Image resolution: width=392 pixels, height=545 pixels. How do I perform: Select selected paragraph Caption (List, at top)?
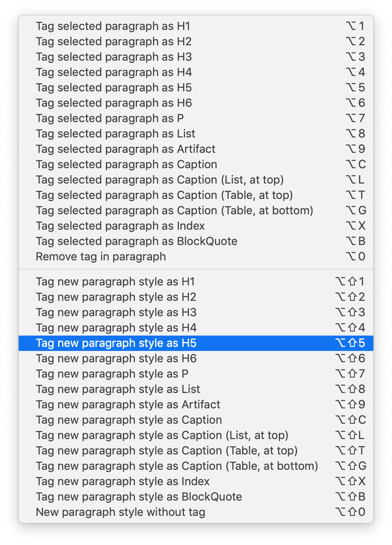tap(196, 180)
